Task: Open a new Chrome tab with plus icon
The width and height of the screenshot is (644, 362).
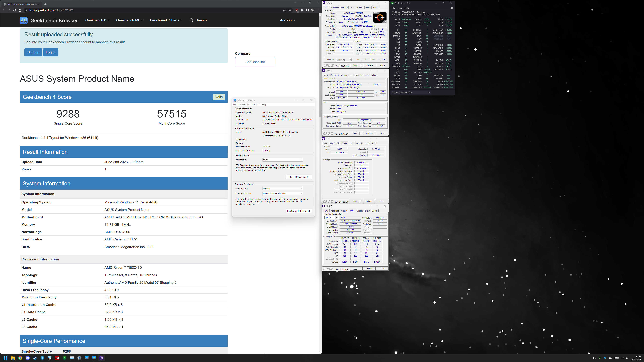Action: [45, 4]
